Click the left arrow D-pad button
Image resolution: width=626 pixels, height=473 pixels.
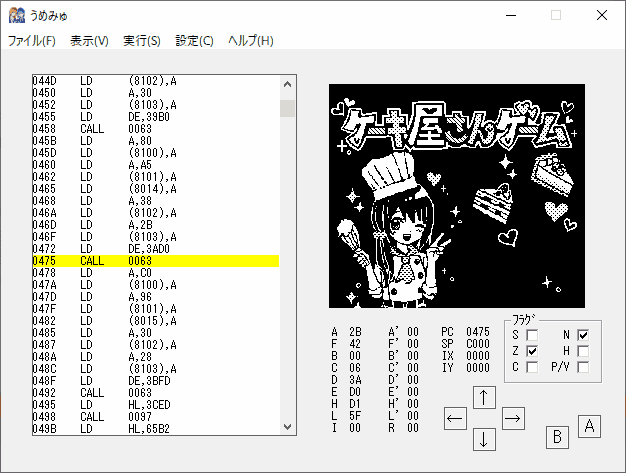[455, 418]
